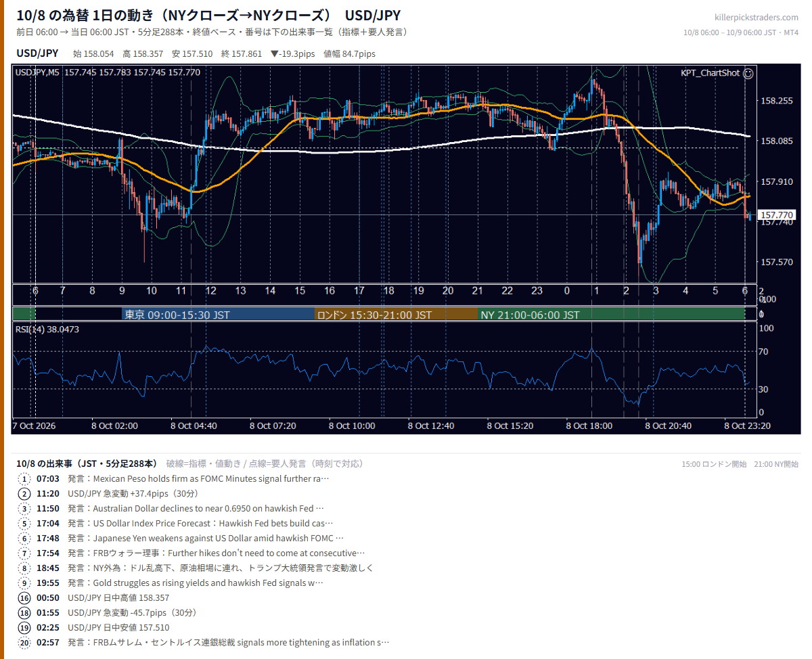Click the RSI(14) 38.0473 indicator label
812x659 pixels.
(47, 329)
